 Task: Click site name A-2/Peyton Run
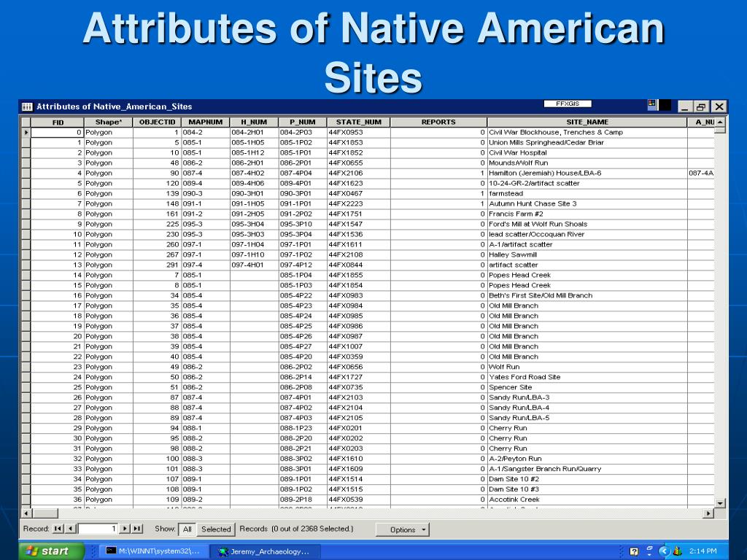click(x=515, y=459)
